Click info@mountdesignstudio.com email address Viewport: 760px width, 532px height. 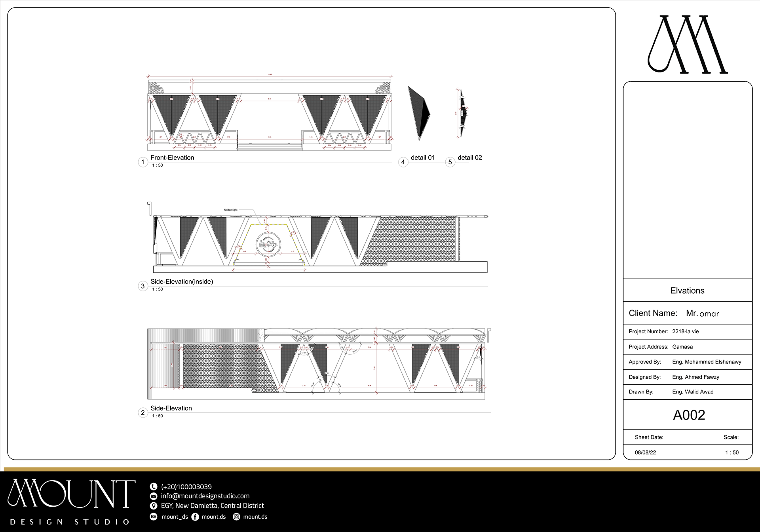pyautogui.click(x=205, y=496)
